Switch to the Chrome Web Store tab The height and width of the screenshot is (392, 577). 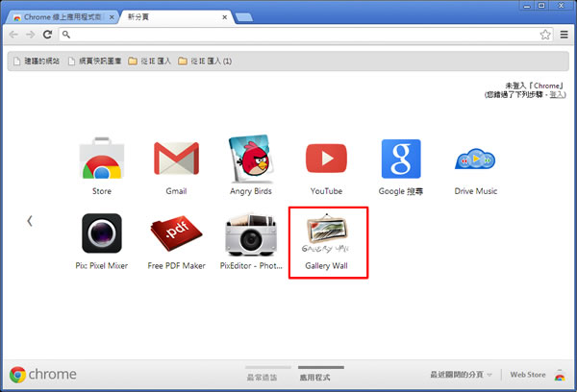pos(62,17)
